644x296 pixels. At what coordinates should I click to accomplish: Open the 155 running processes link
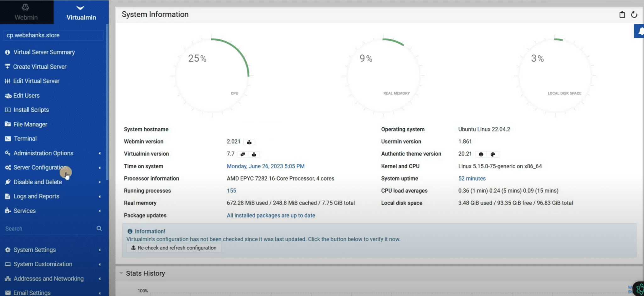(x=231, y=190)
